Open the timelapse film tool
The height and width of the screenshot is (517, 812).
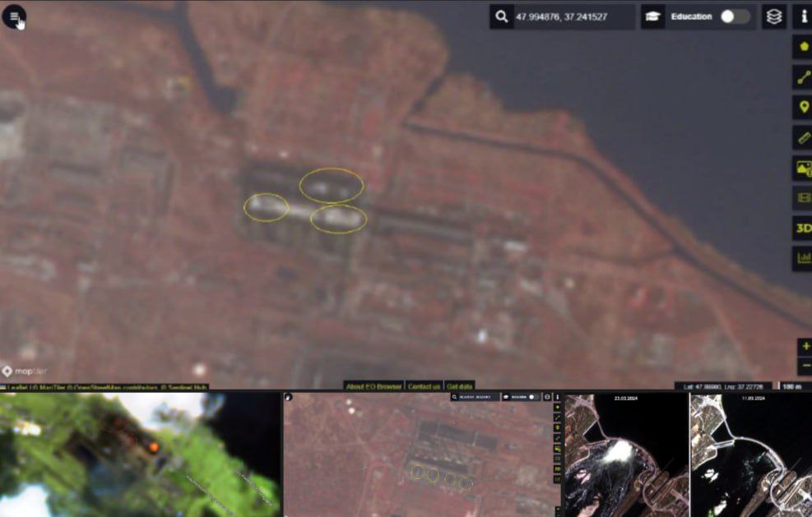tap(803, 197)
